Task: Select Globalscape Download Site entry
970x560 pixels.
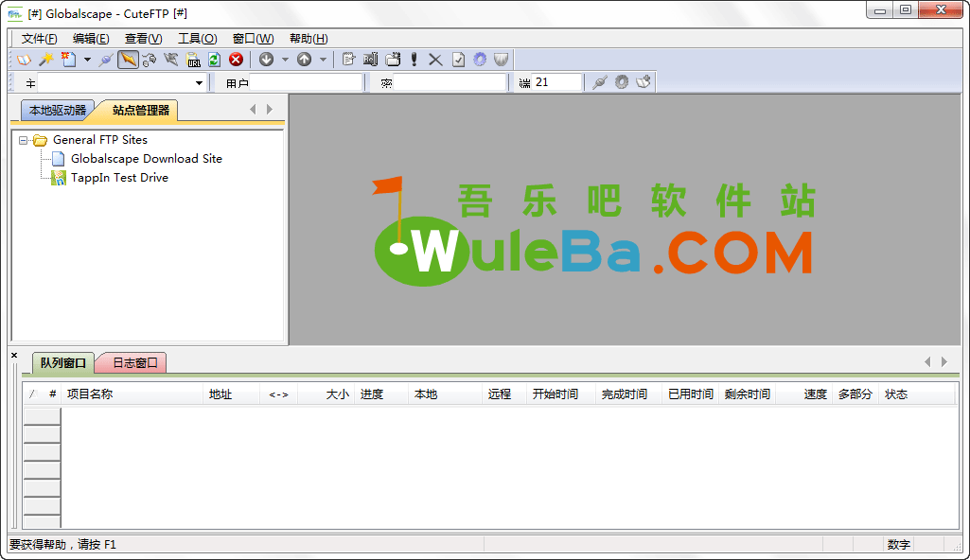Action: (x=146, y=159)
